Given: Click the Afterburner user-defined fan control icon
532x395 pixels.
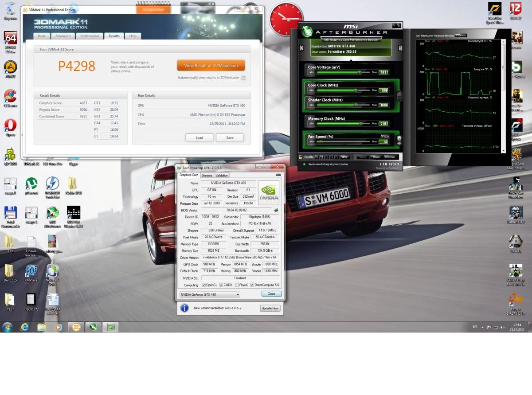Looking at the screenshot, I should pyautogui.click(x=399, y=141).
